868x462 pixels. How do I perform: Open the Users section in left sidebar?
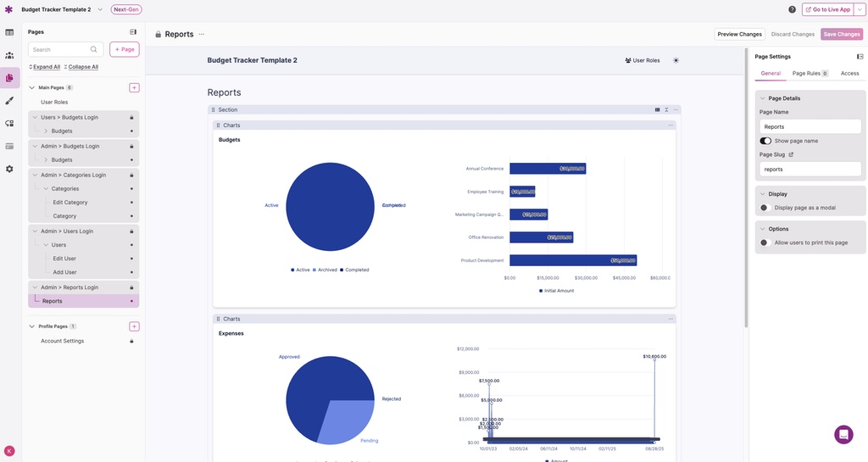pyautogui.click(x=9, y=55)
